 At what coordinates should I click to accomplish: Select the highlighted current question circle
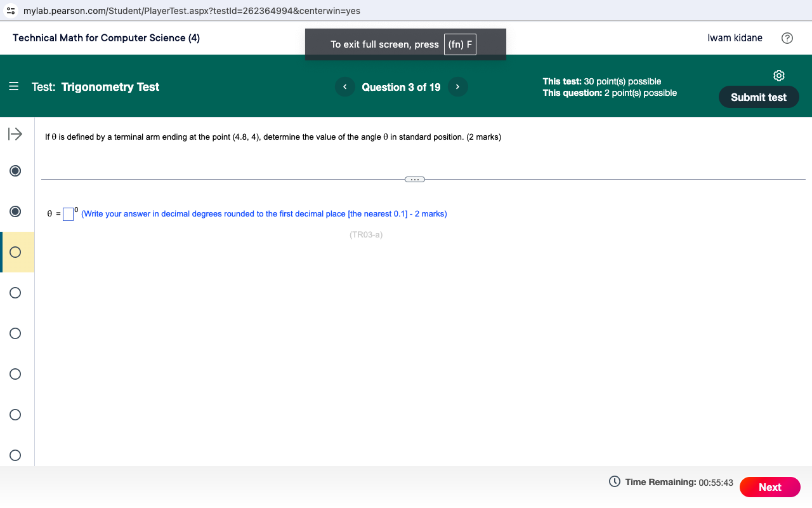pos(15,252)
